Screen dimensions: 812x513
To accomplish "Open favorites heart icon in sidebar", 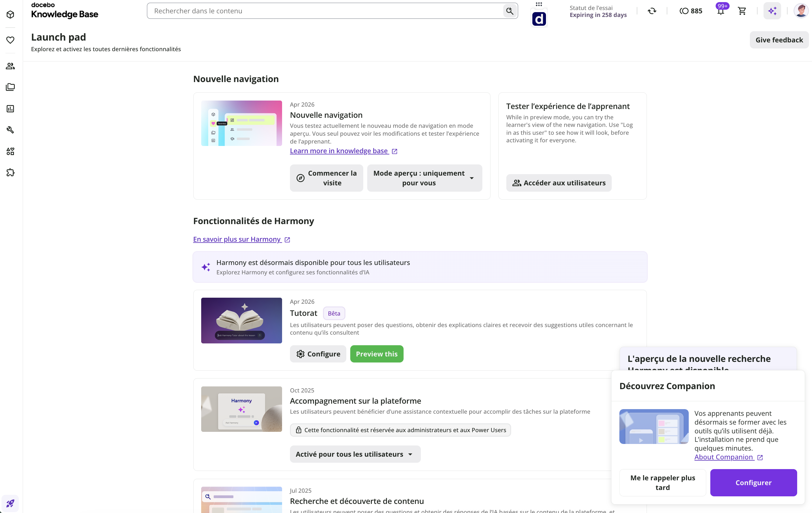I will tap(11, 40).
